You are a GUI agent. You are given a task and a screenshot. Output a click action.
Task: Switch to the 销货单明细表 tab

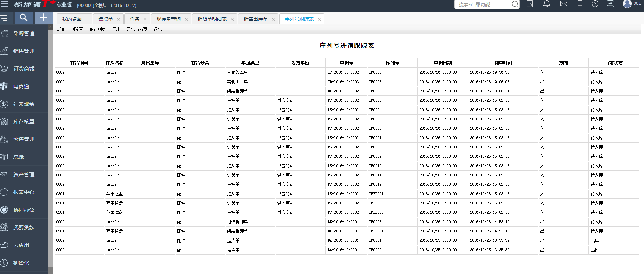[x=212, y=19]
